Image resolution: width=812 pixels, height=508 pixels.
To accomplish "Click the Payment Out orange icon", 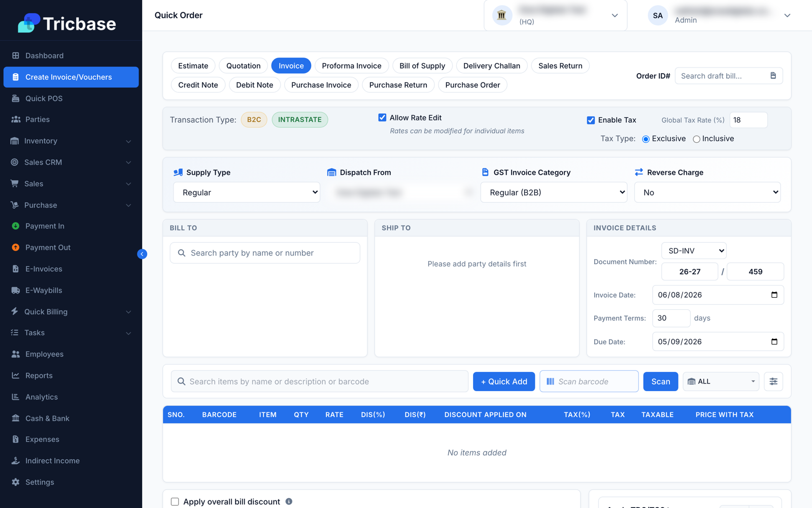I will pyautogui.click(x=16, y=247).
